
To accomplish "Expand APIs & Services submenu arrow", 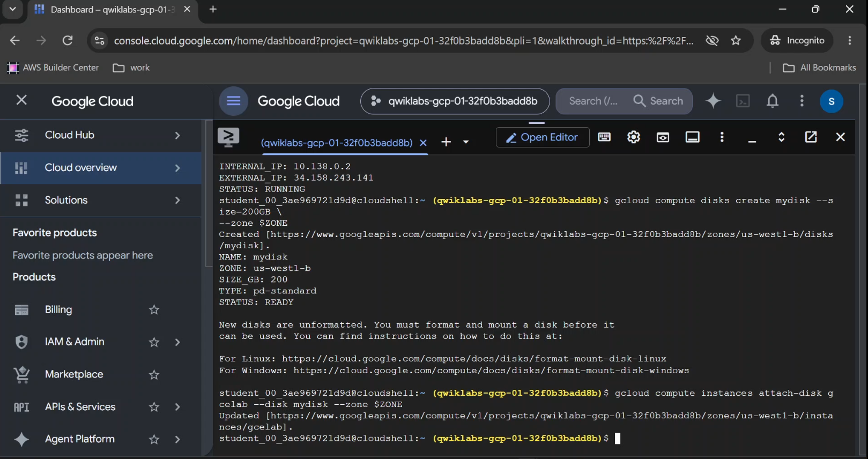I will tap(177, 407).
